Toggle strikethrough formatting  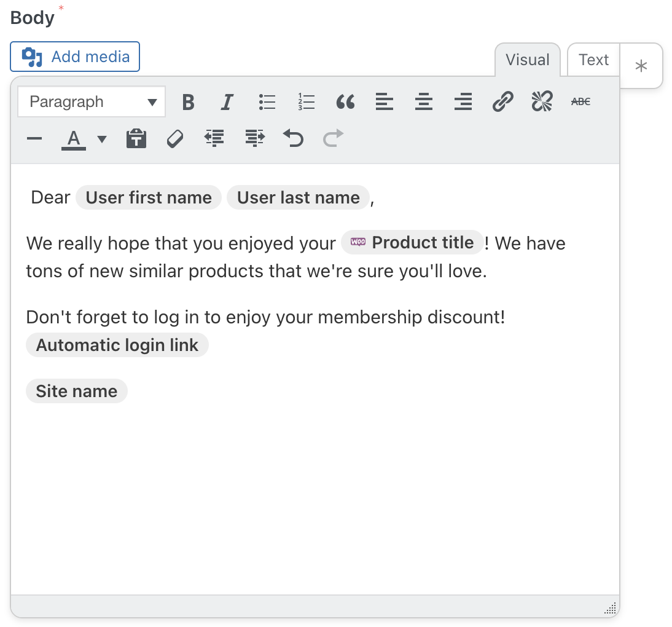click(580, 102)
